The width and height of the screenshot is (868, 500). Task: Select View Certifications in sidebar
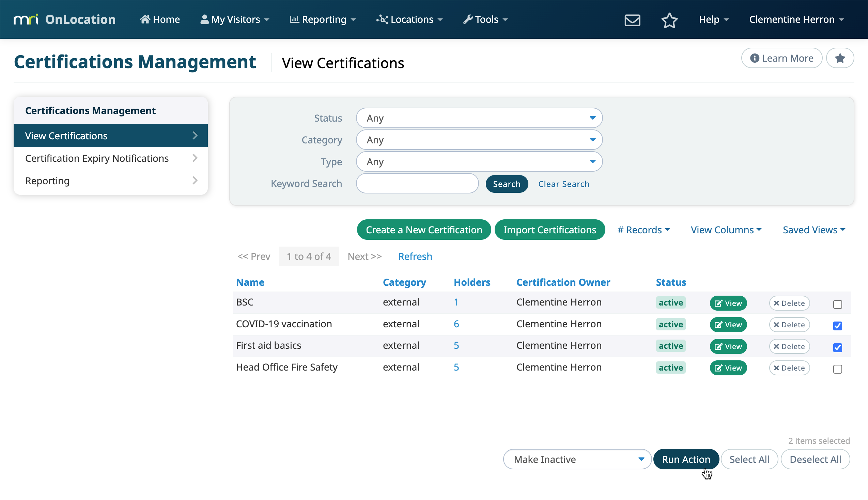click(x=111, y=136)
